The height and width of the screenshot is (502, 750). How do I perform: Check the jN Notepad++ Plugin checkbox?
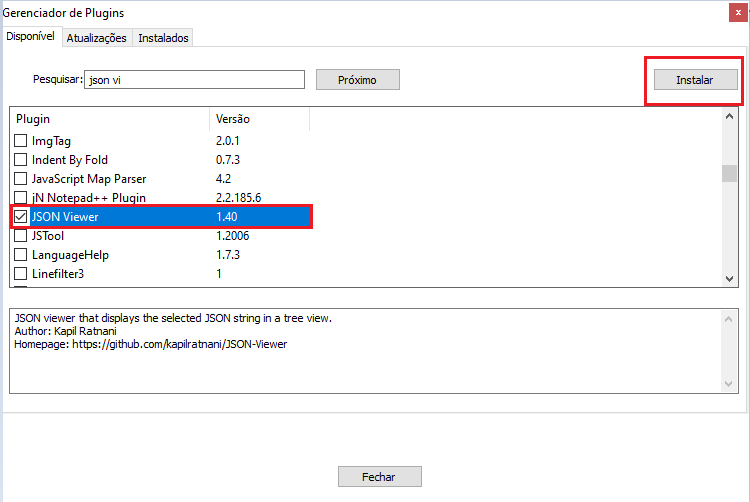click(x=20, y=197)
